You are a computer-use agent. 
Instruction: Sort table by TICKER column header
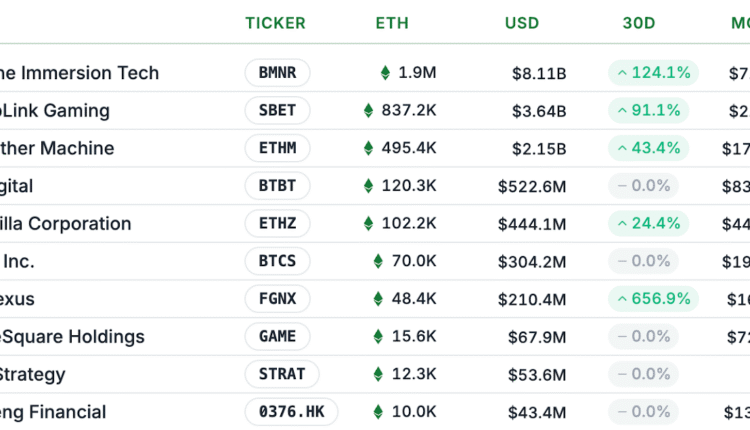coord(275,23)
